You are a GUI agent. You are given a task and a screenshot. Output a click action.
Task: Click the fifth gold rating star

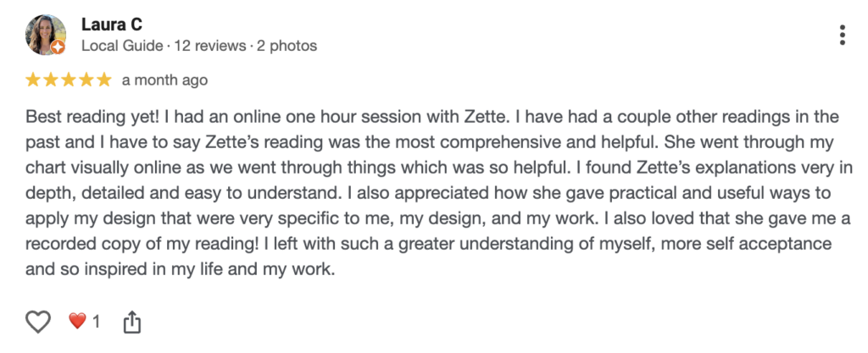point(104,80)
